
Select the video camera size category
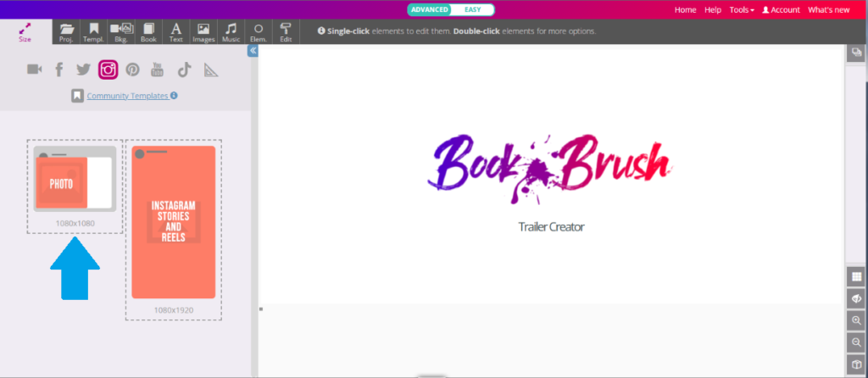click(34, 69)
